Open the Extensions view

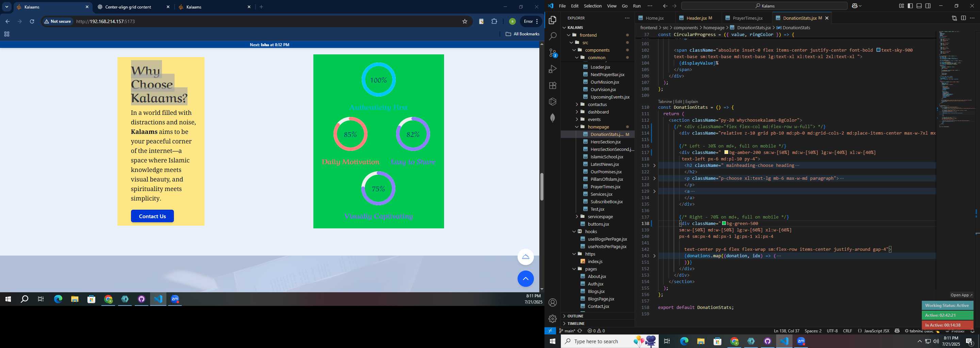point(552,86)
